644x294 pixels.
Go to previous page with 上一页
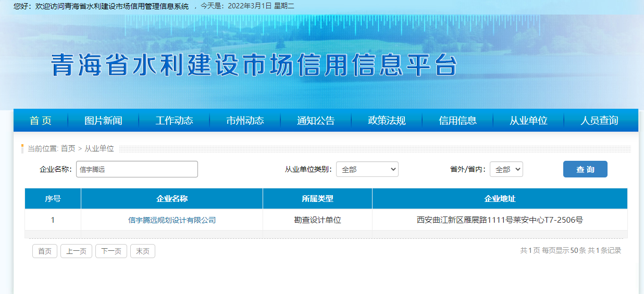pyautogui.click(x=76, y=251)
